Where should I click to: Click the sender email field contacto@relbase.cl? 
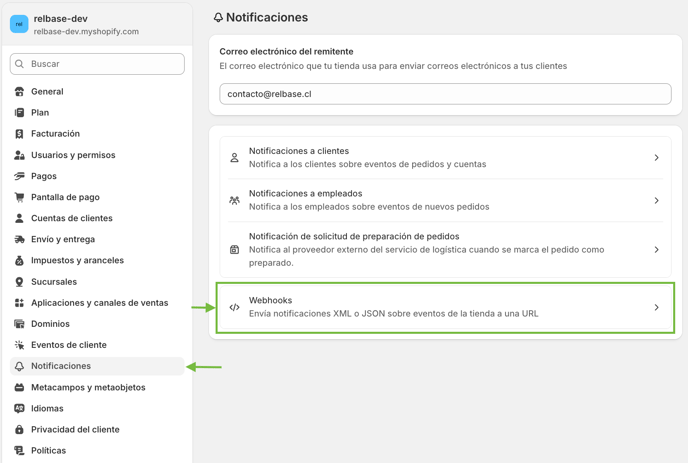pyautogui.click(x=445, y=94)
